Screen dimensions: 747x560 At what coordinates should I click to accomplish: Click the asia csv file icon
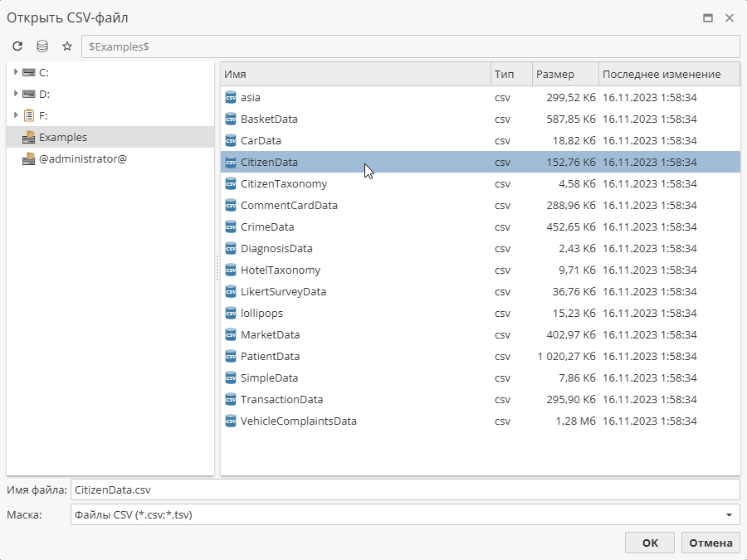coord(231,97)
